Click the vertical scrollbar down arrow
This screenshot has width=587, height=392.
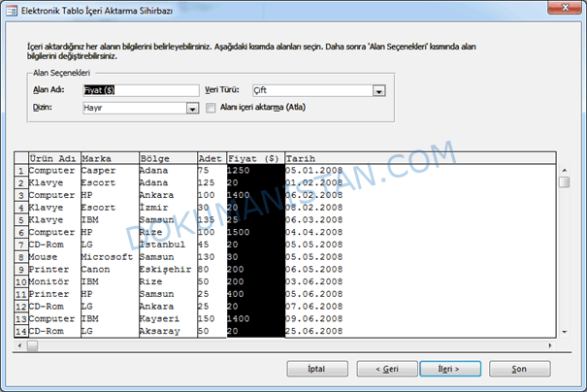click(565, 332)
